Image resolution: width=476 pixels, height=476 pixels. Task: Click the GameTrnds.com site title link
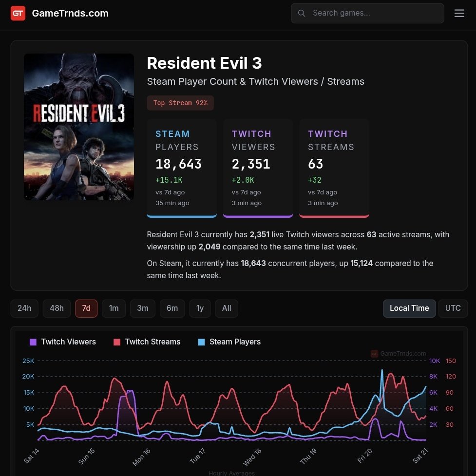[70, 13]
